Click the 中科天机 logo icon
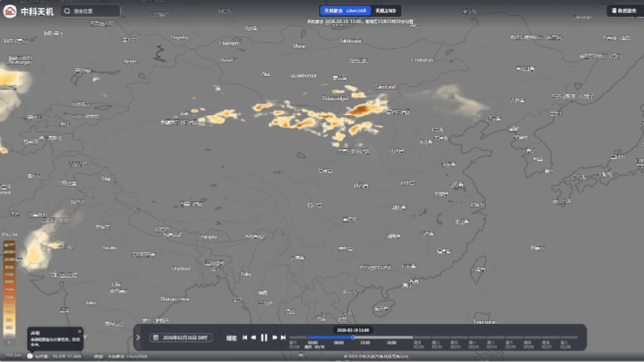Screen dimensions: 644x362 click(10, 11)
